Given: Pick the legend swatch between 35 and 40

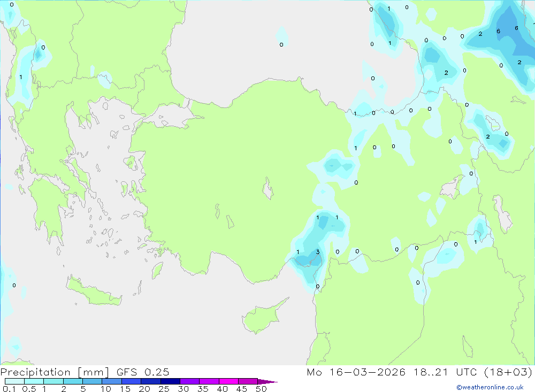Looking at the screenshot, I should 209,381.
